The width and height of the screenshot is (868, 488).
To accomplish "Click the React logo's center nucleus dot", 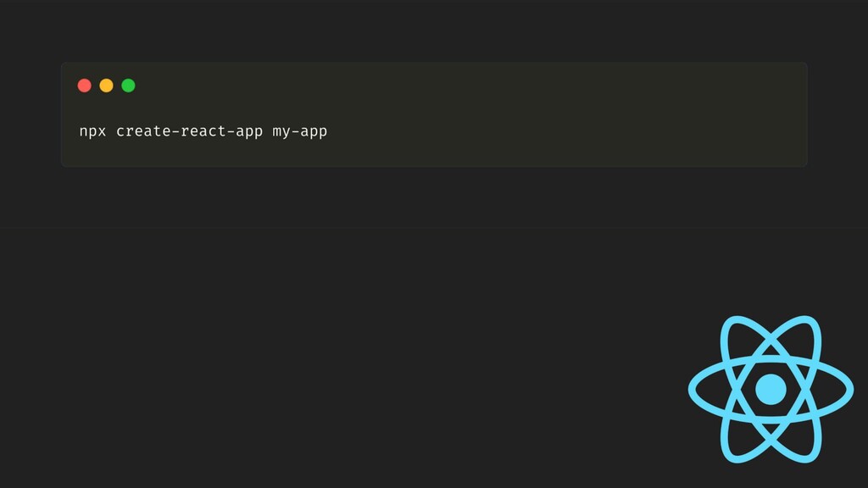I will pyautogui.click(x=771, y=390).
